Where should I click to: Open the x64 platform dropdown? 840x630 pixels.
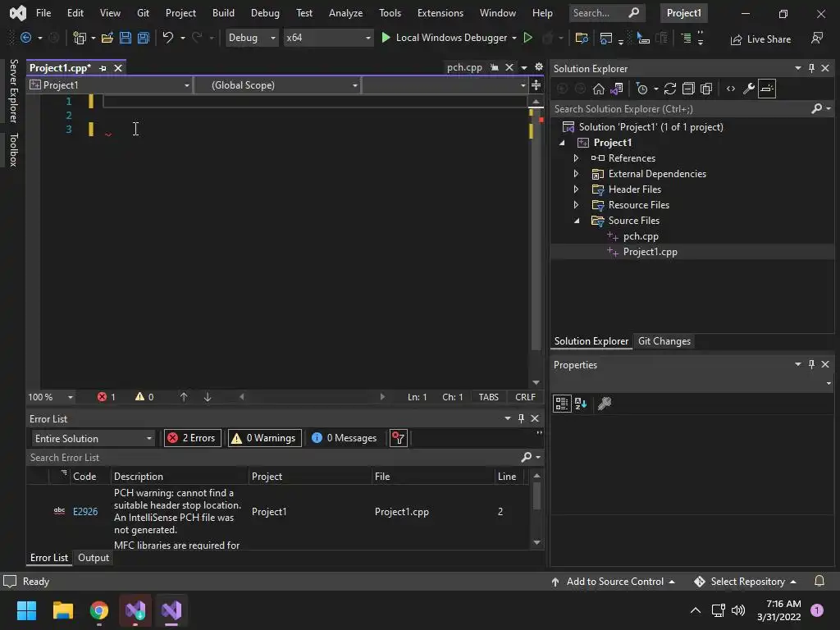[x=328, y=38]
